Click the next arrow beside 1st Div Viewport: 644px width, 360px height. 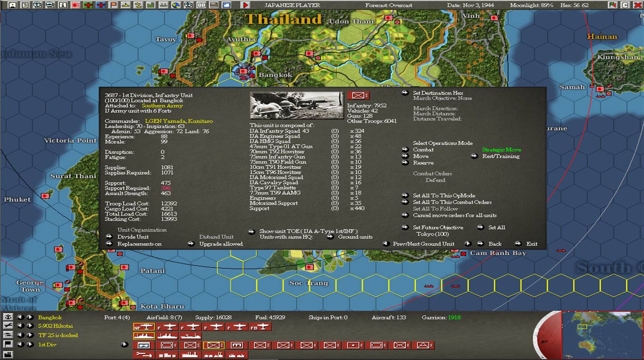point(30,344)
